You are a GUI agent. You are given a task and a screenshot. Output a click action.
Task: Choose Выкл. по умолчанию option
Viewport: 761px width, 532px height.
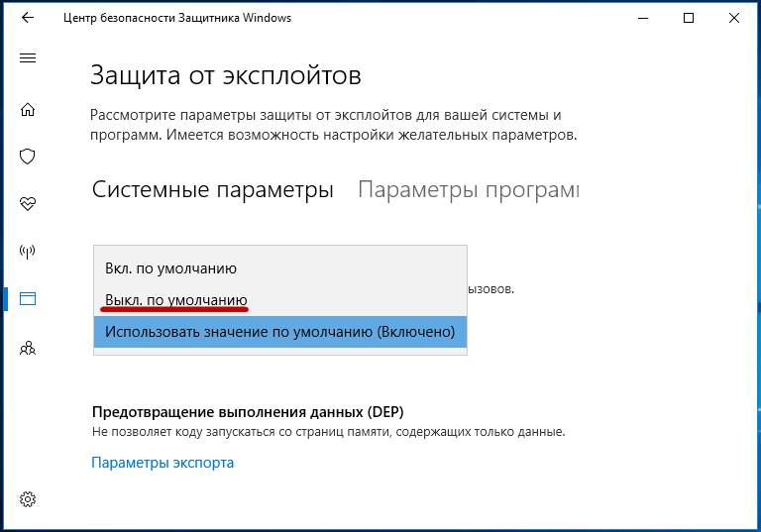280,300
